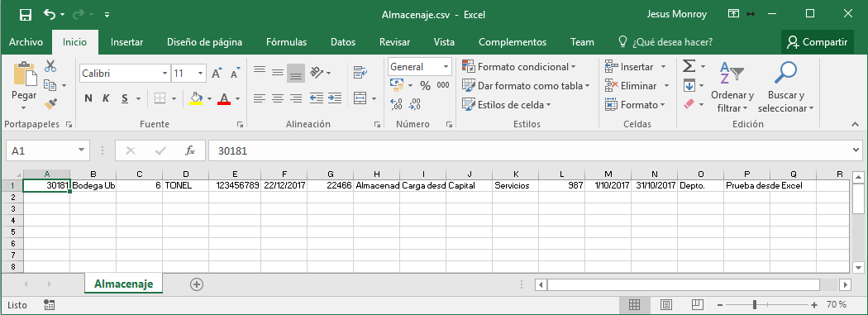Align text right
Image resolution: width=868 pixels, height=315 pixels.
point(296,98)
